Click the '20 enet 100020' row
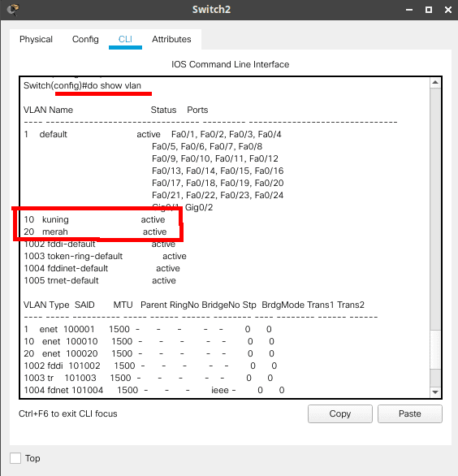This screenshot has height=476, width=458. point(149,353)
